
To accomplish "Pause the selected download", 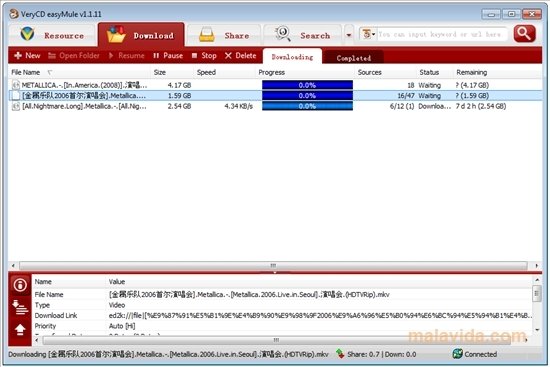I will [x=168, y=55].
